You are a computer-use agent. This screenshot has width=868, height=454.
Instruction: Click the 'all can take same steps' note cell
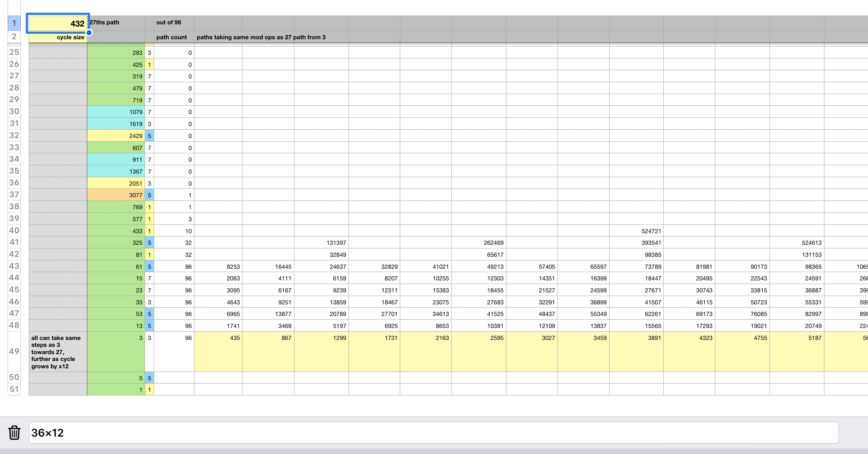[58, 352]
